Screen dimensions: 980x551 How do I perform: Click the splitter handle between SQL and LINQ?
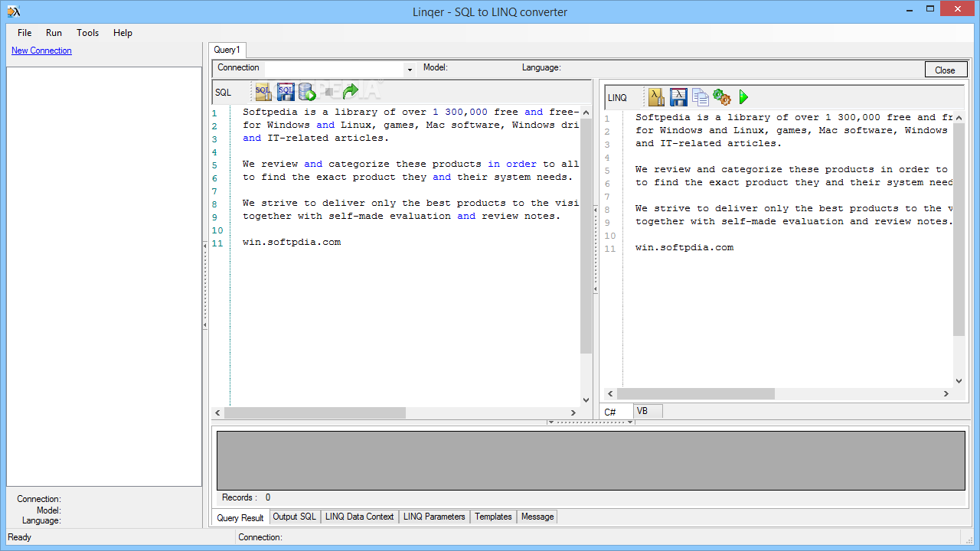click(x=596, y=250)
